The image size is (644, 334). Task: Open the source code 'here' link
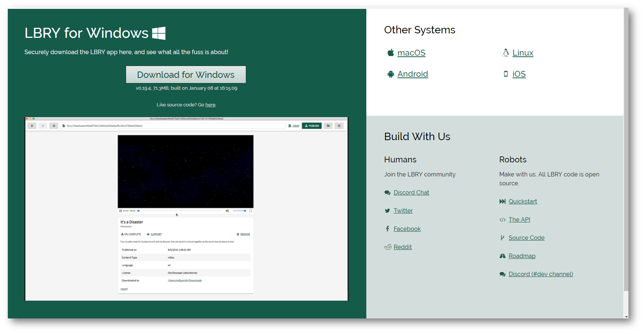click(210, 105)
